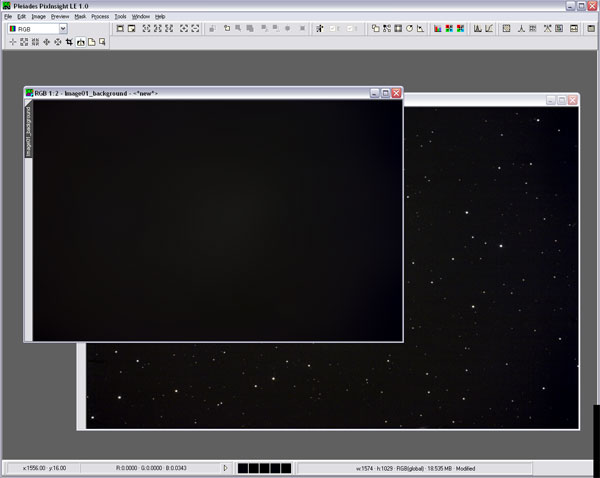Click the wavelets peak icon
Screen dimensions: 600x478
tap(521, 29)
